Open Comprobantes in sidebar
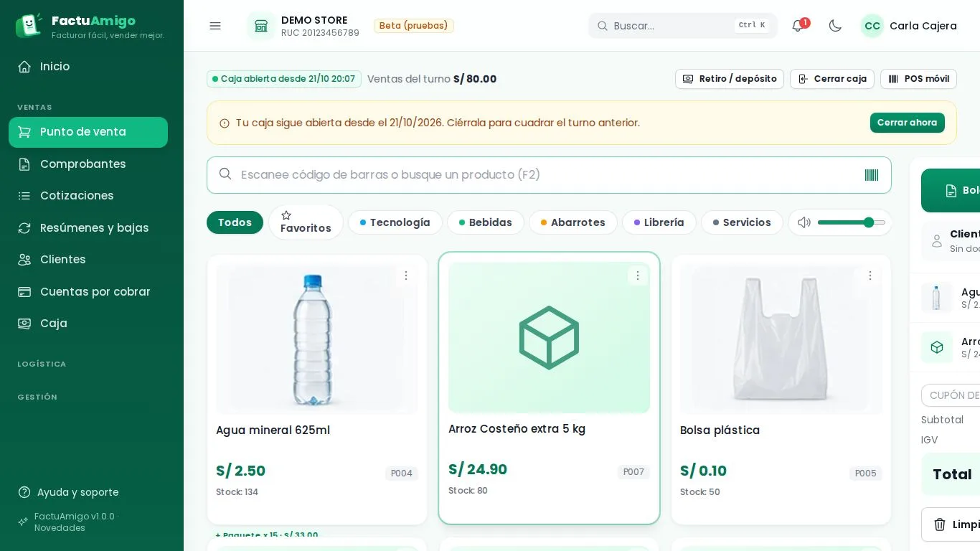Viewport: 980px width, 551px height. (x=88, y=164)
